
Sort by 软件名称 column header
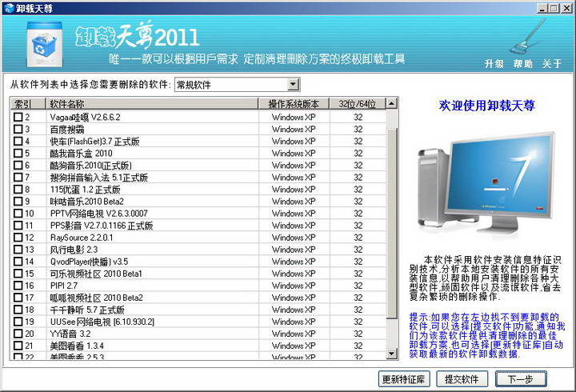coord(152,104)
